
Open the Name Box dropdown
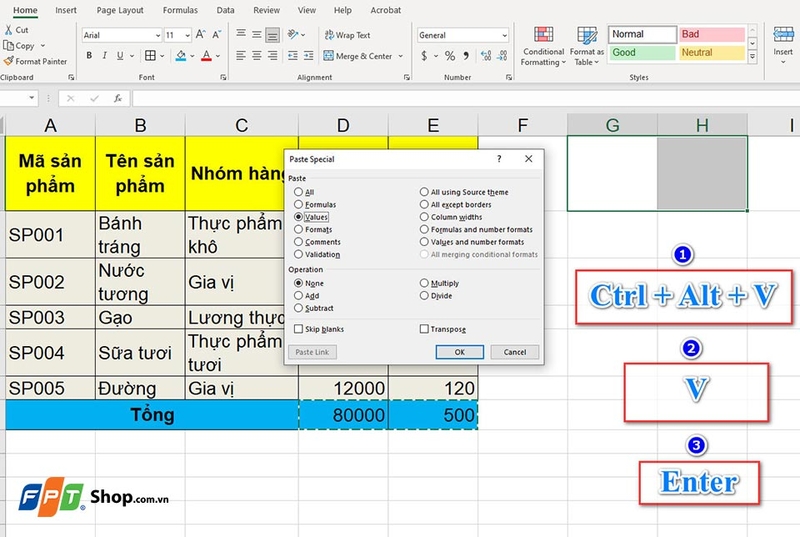32,97
